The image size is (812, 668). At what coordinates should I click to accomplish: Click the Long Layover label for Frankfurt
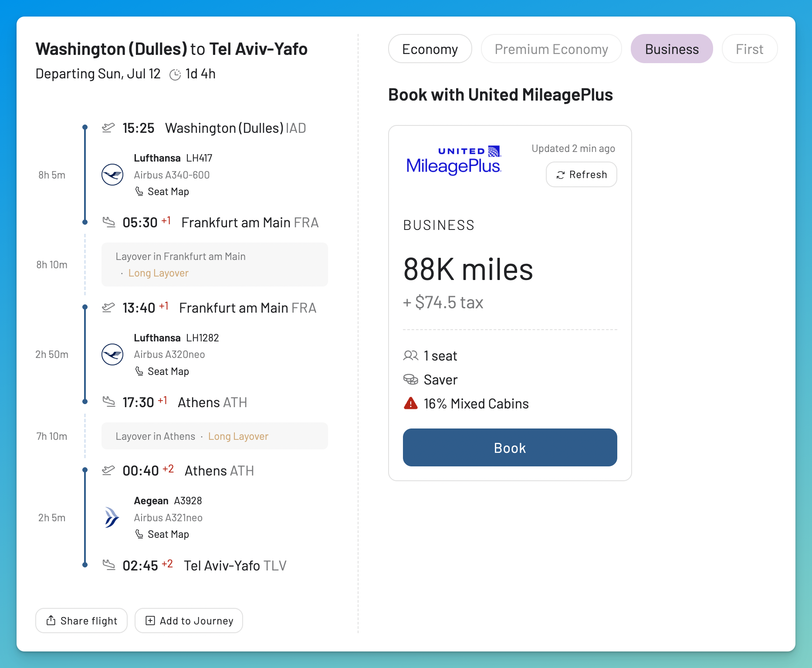point(158,273)
